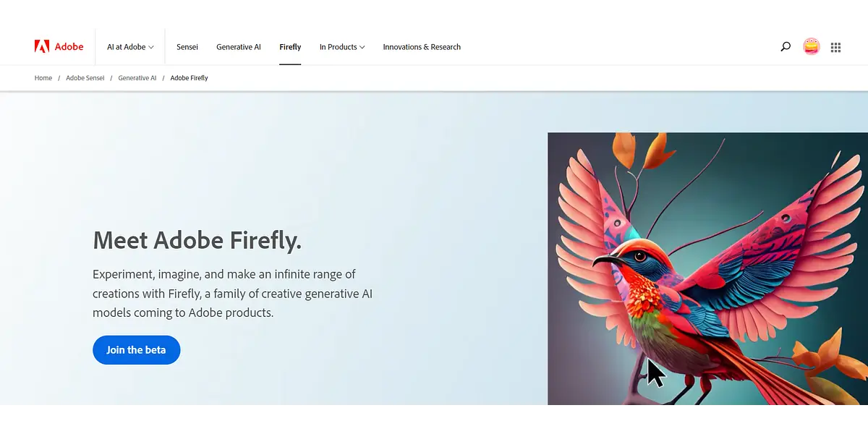Expand the AI at Adobe chevron arrow

151,48
